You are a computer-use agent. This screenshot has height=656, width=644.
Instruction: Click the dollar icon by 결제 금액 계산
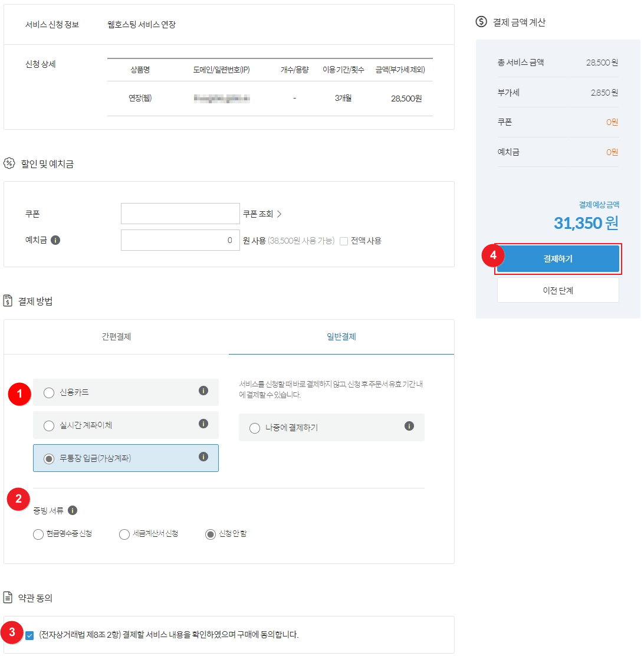(x=481, y=22)
